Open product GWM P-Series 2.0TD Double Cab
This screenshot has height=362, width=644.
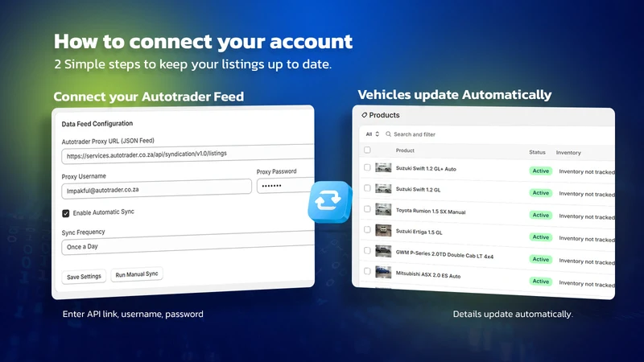444,254
